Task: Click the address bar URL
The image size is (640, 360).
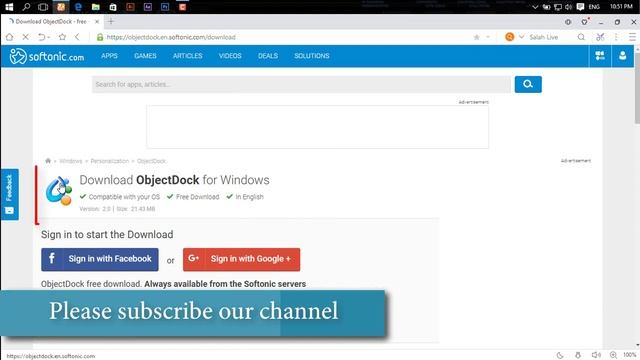Action: coord(171,37)
